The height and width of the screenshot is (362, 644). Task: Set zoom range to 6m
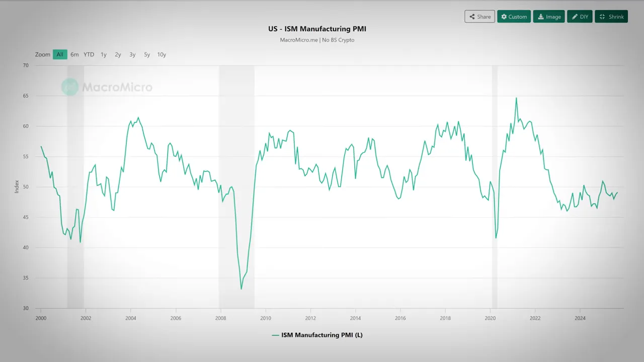74,54
